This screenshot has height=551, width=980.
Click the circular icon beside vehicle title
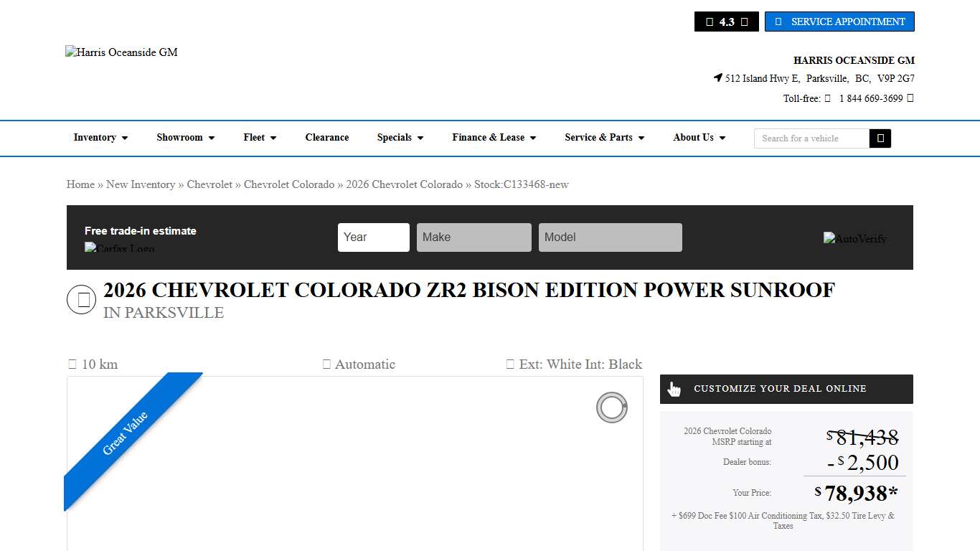coord(82,300)
